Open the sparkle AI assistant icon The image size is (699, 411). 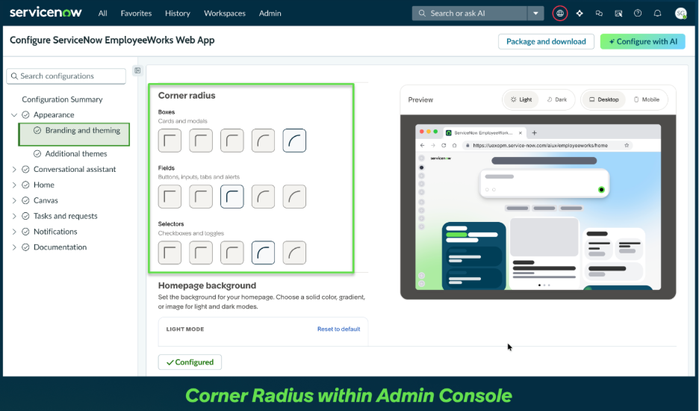580,13
